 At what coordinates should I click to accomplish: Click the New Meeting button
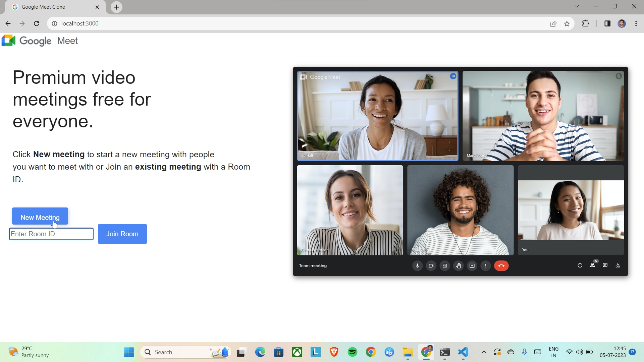40,217
